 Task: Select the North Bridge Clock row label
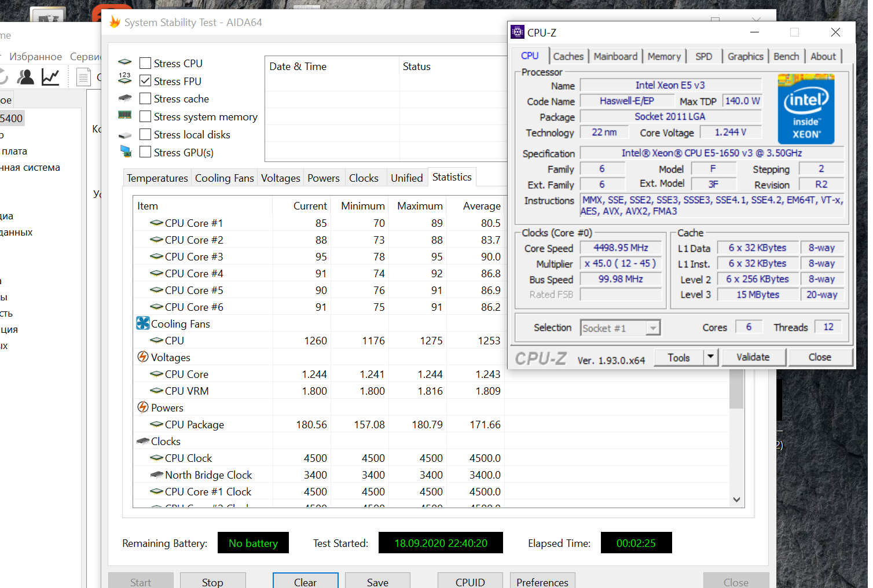[208, 475]
